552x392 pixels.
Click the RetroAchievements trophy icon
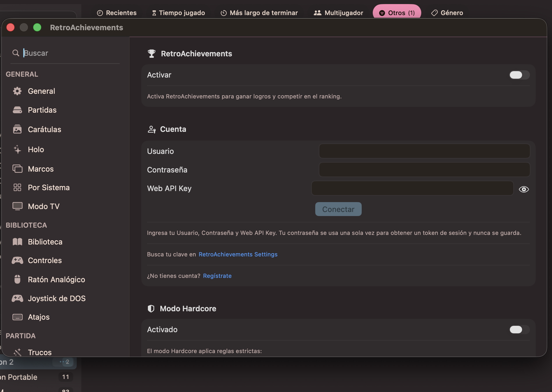[x=152, y=54]
